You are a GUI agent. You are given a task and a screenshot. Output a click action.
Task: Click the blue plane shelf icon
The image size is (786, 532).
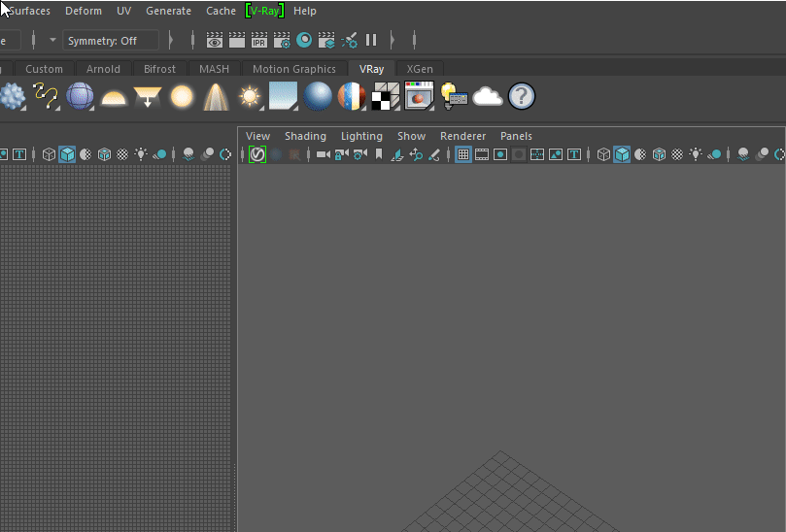[284, 96]
